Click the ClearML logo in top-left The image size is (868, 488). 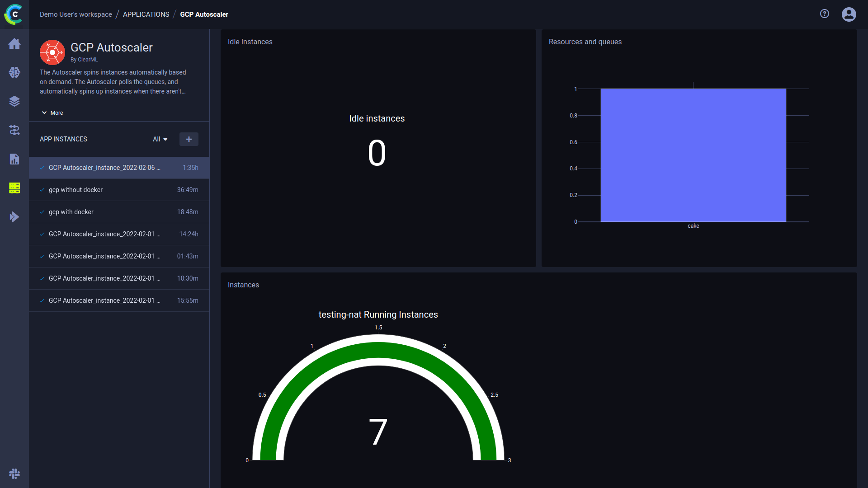(x=14, y=14)
